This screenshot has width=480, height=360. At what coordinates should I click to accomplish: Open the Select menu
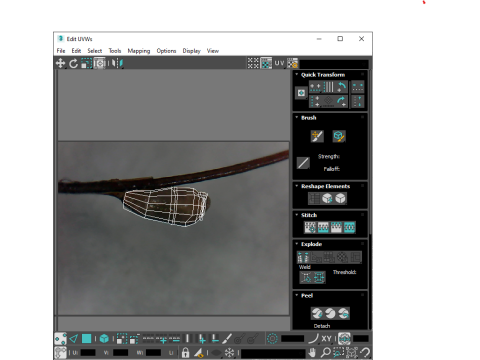coord(95,51)
